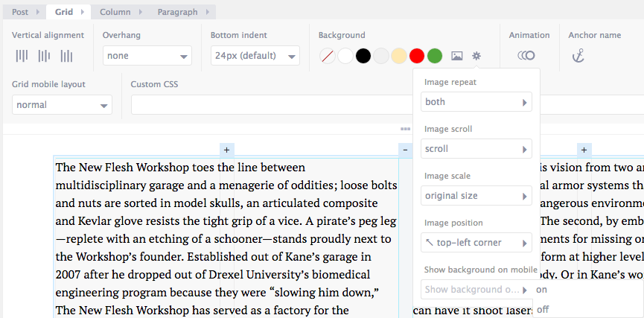
Task: Select bottom vertical alignment icon
Action: 66,56
